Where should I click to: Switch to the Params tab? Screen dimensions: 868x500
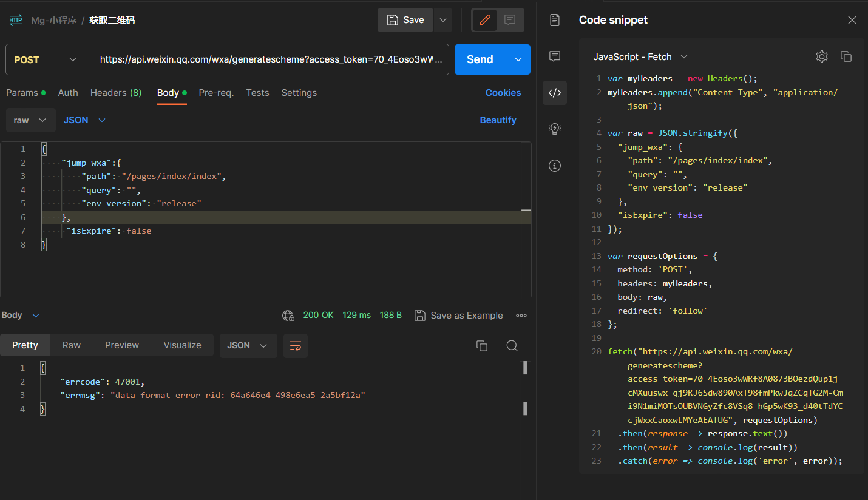coord(25,93)
